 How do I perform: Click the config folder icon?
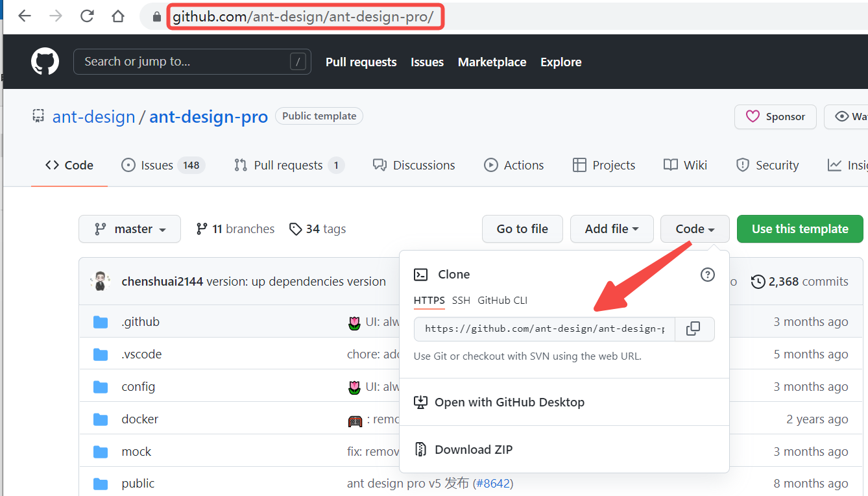(x=101, y=387)
